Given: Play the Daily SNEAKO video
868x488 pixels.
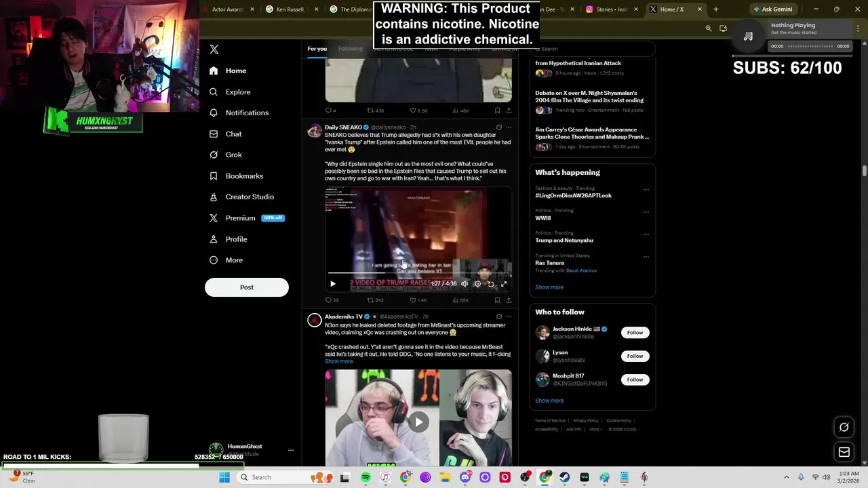Looking at the screenshot, I should pyautogui.click(x=333, y=284).
